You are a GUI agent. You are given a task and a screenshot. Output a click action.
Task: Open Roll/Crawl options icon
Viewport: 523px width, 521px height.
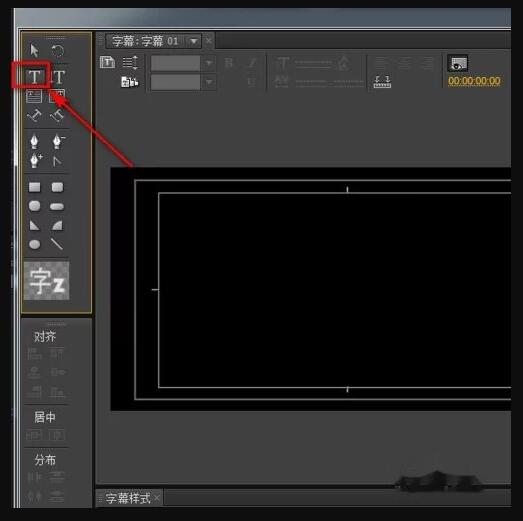[130, 62]
